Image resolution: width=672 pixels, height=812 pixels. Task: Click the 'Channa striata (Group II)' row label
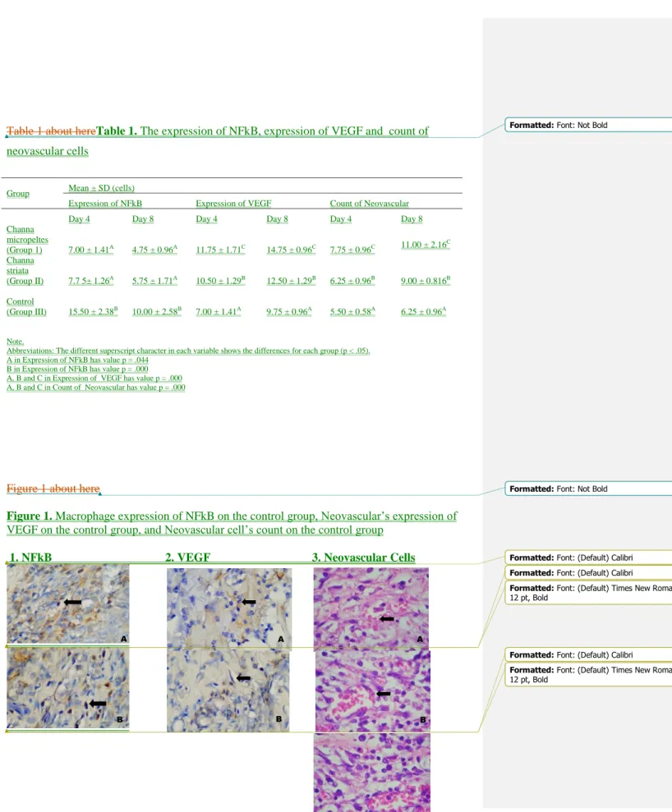25,270
